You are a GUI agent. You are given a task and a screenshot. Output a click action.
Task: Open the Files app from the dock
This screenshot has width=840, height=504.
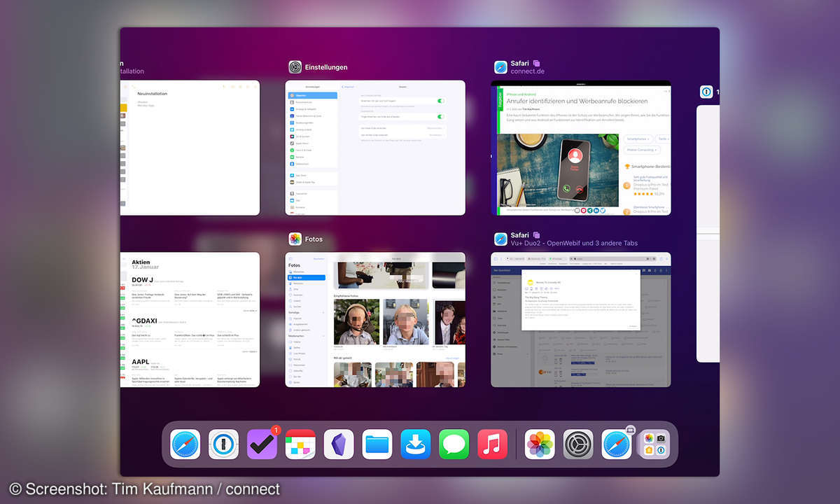coord(377,444)
